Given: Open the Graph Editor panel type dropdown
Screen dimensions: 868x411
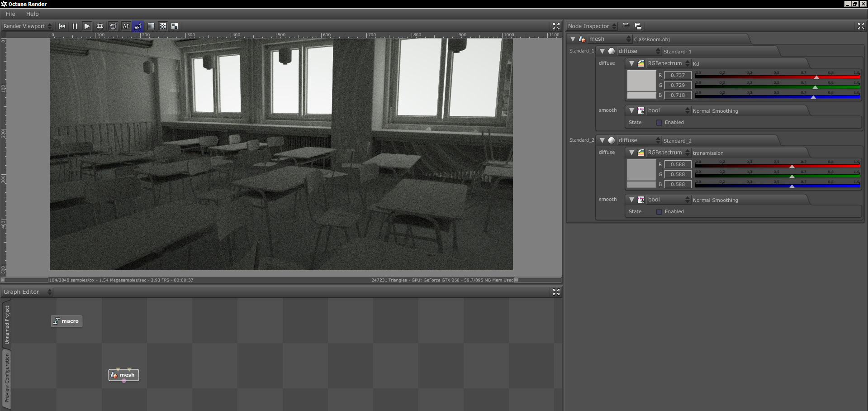Looking at the screenshot, I should [28, 292].
